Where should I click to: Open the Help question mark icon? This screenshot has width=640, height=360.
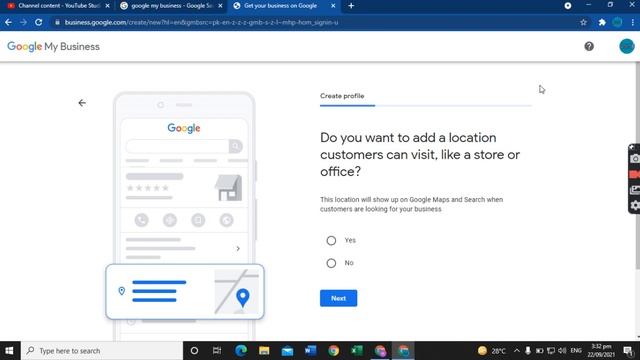tap(589, 47)
